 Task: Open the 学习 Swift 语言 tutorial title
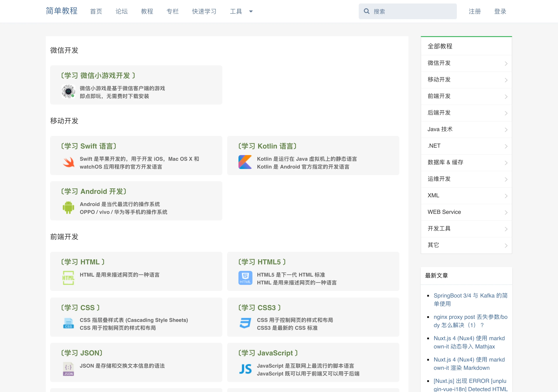click(88, 146)
